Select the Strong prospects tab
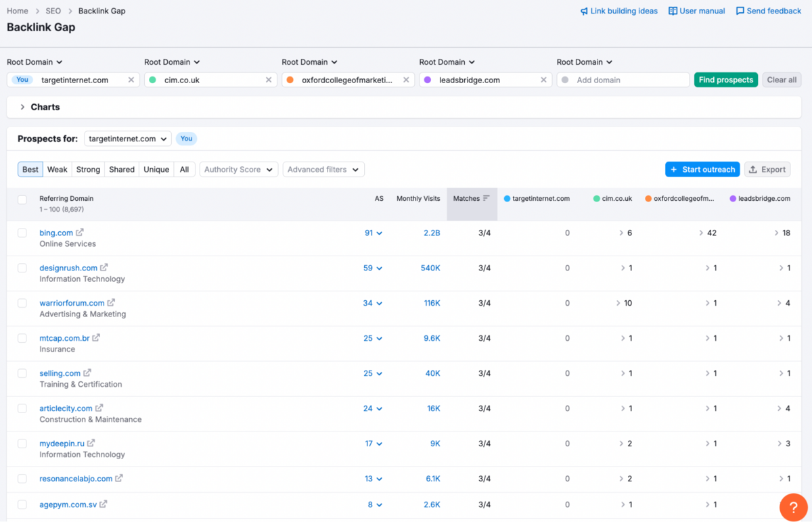Image resolution: width=812 pixels, height=522 pixels. [x=88, y=170]
